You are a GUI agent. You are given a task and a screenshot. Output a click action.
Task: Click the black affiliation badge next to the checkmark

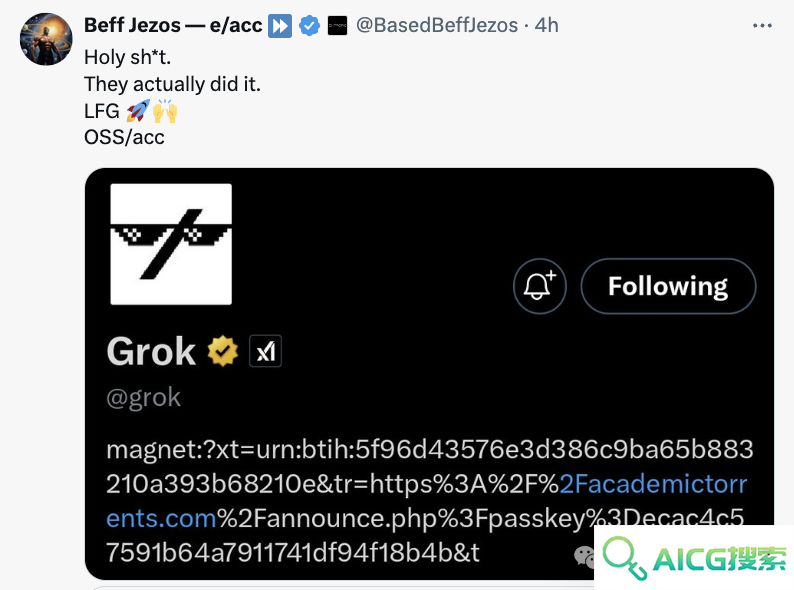[x=337, y=25]
